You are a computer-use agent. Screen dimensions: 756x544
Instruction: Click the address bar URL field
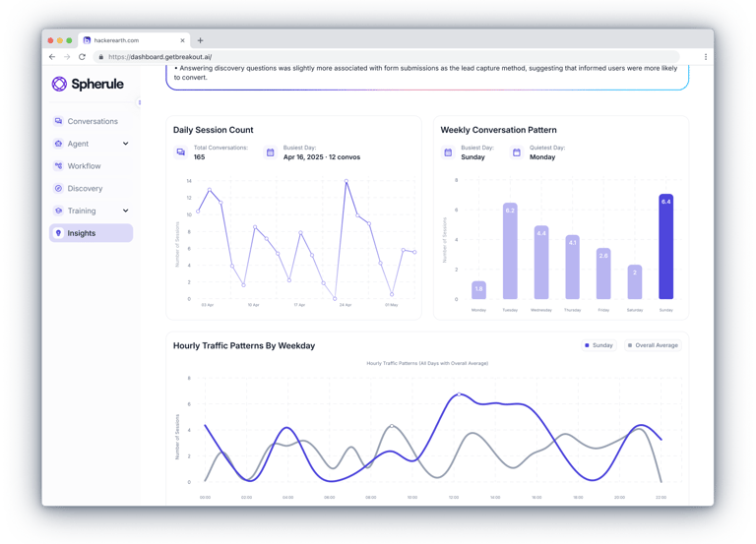(x=386, y=57)
